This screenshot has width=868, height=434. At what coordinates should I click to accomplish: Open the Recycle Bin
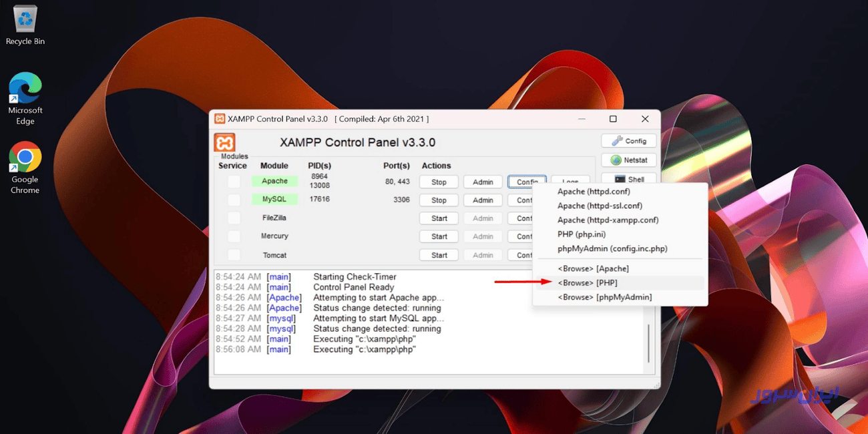[25, 20]
